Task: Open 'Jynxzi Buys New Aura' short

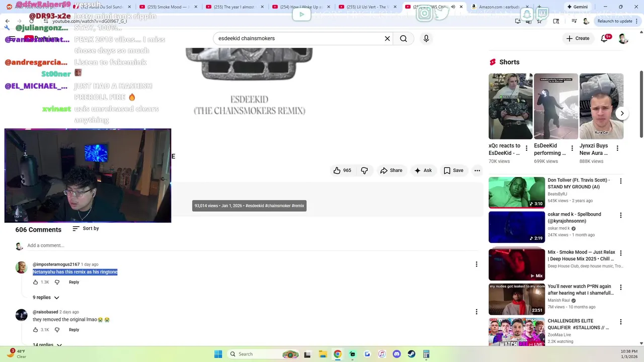Action: tap(601, 106)
